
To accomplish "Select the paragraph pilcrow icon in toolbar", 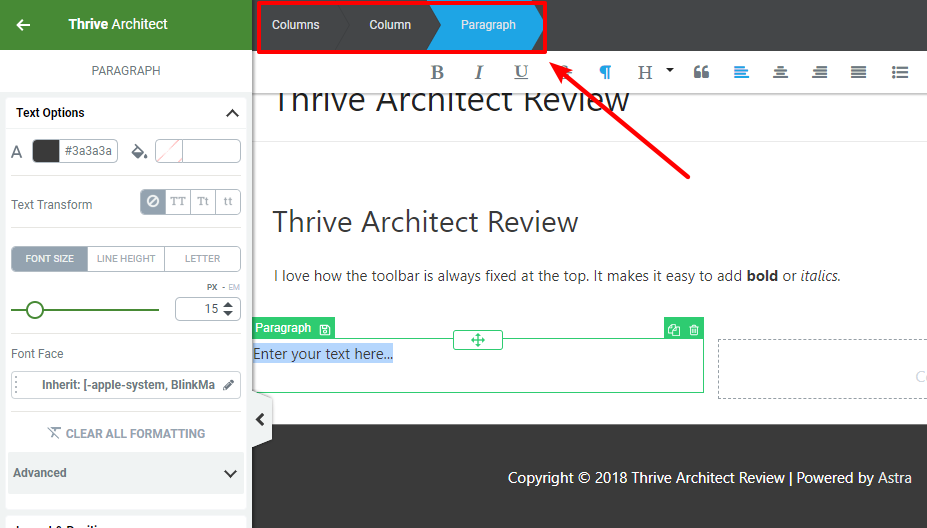I will pos(605,72).
